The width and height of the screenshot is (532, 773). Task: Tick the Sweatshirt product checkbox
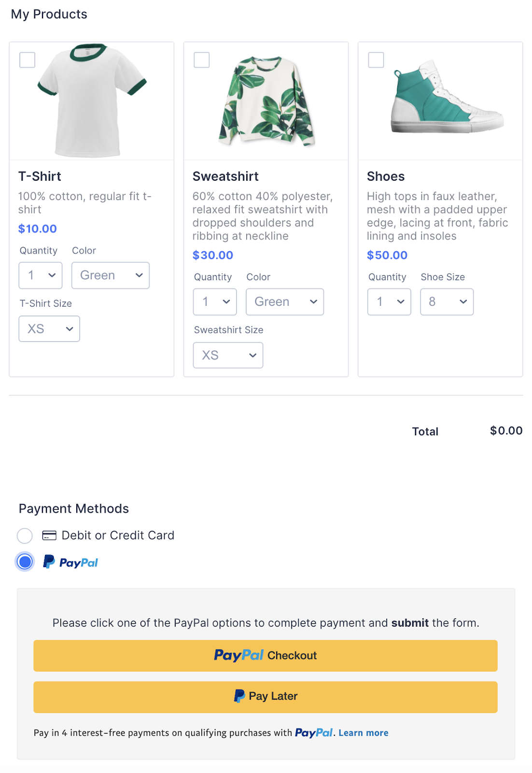coord(202,60)
